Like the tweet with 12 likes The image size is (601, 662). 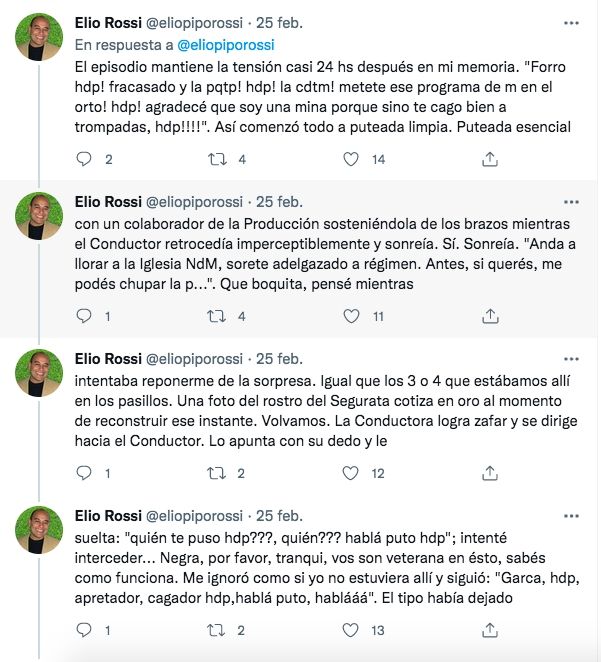tap(351, 473)
